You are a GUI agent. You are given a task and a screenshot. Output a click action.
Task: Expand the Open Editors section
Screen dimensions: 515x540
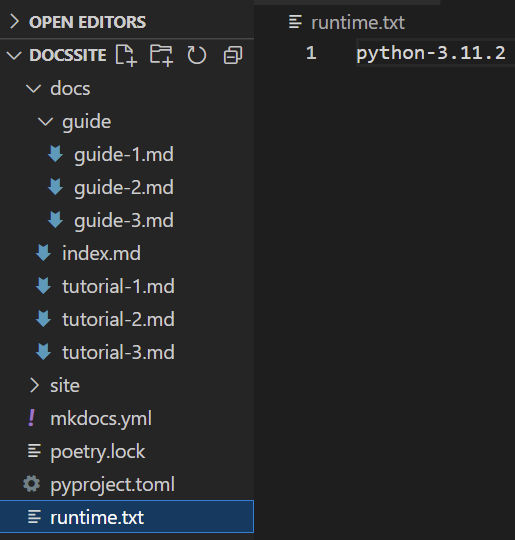pyautogui.click(x=14, y=22)
